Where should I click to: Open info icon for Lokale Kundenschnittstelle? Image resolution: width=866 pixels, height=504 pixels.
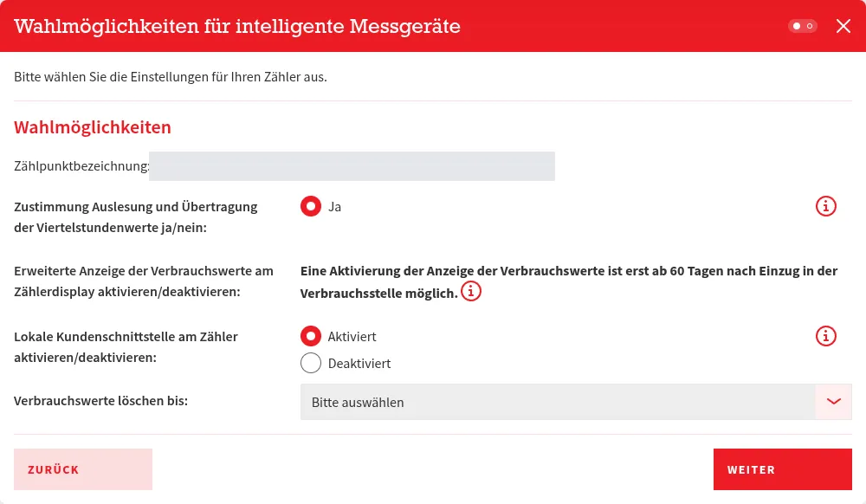(825, 336)
